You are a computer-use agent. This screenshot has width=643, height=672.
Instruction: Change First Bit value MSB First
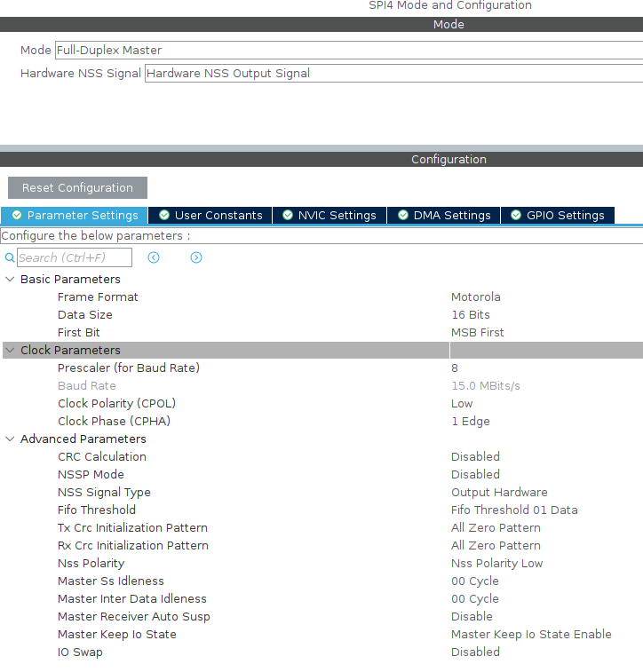[478, 333]
